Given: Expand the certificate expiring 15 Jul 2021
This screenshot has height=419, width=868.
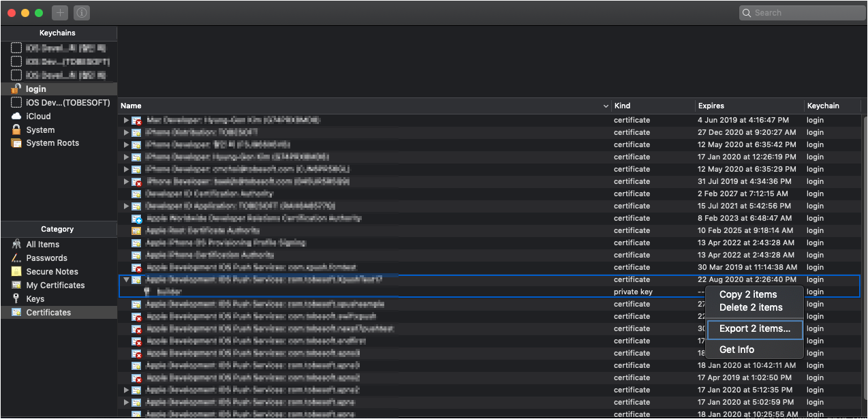Looking at the screenshot, I should [x=126, y=206].
